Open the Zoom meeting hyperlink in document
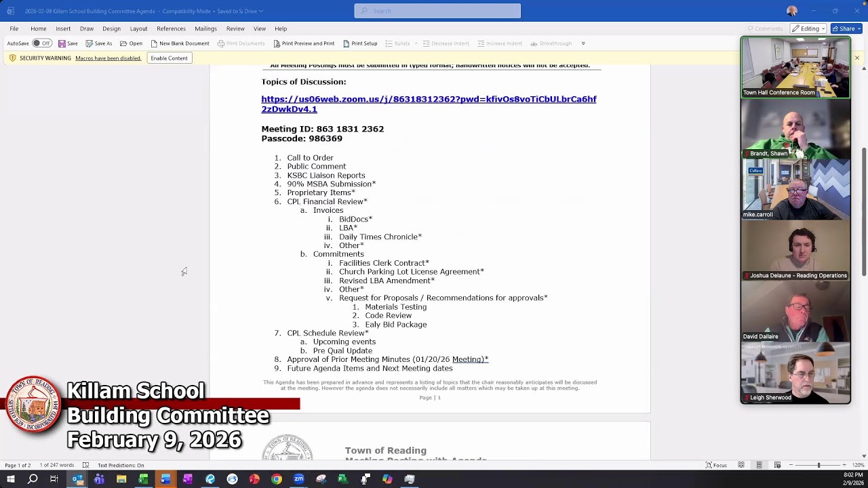This screenshot has width=868, height=488. (x=429, y=104)
